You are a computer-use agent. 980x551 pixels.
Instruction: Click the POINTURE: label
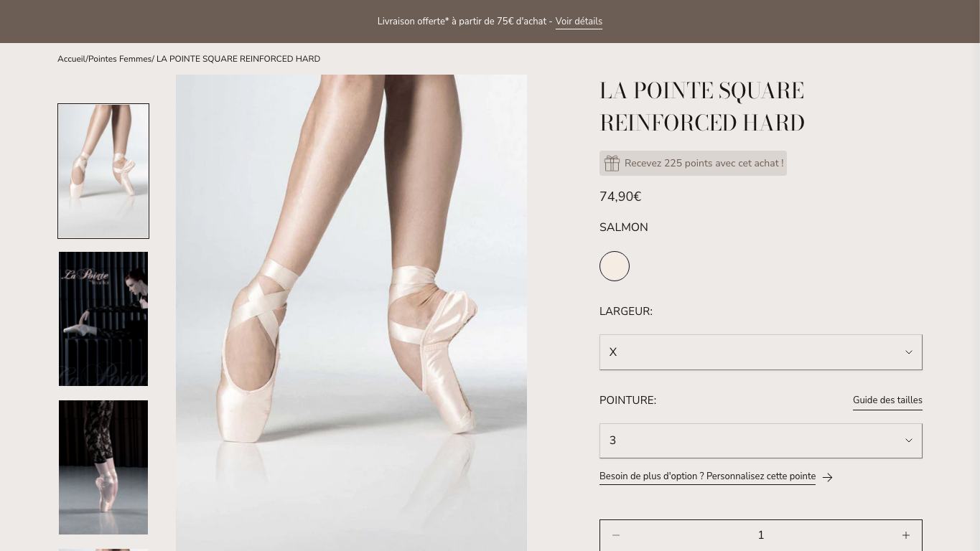pyautogui.click(x=627, y=400)
